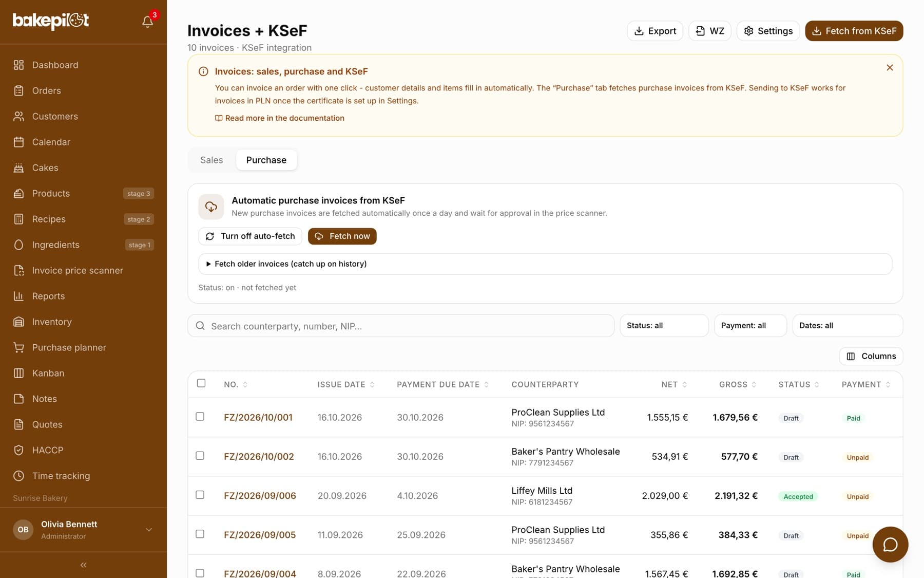Collapse the sidebar with double-chevron icon
Screen dimensions: 924x578
coord(83,565)
